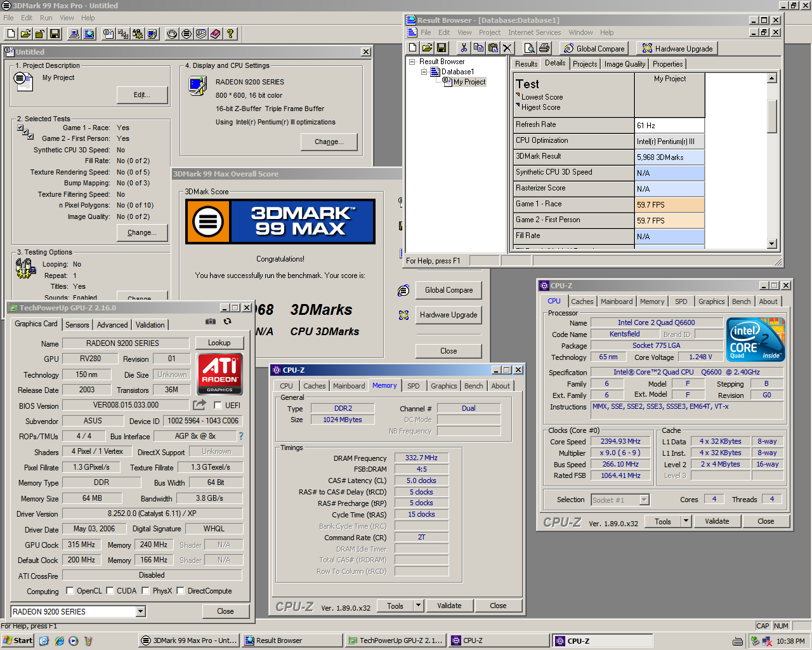Open Properties tab in Result Browser
Image resolution: width=812 pixels, height=650 pixels.
click(668, 64)
